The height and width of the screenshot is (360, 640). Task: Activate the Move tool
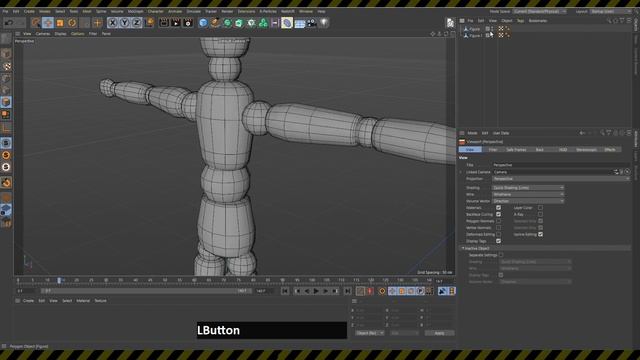(x=48, y=23)
